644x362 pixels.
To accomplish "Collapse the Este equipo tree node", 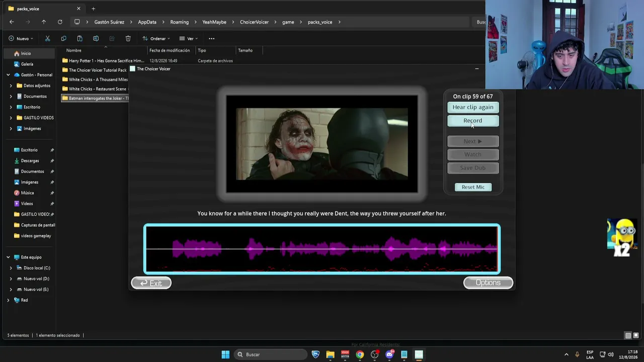I will click(8, 257).
